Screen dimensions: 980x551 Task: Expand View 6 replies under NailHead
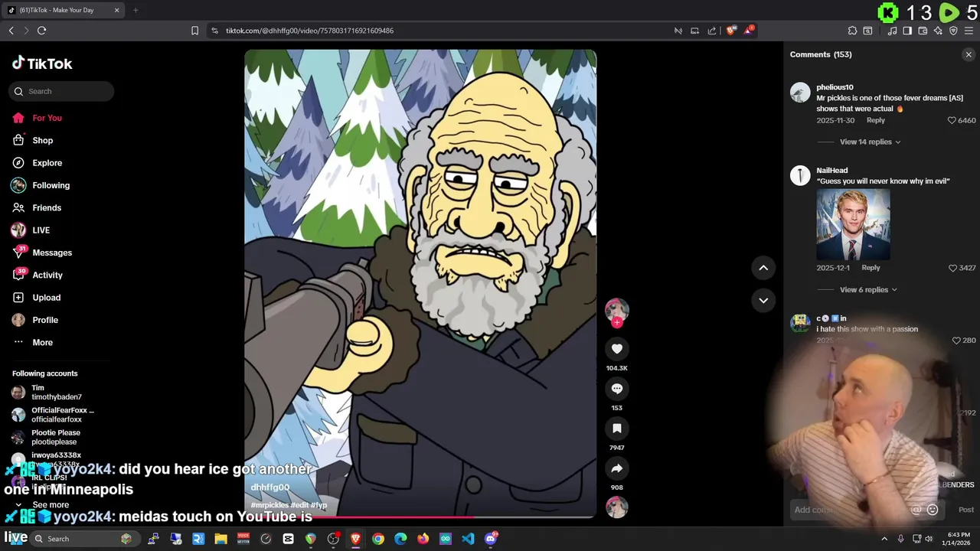[868, 289]
